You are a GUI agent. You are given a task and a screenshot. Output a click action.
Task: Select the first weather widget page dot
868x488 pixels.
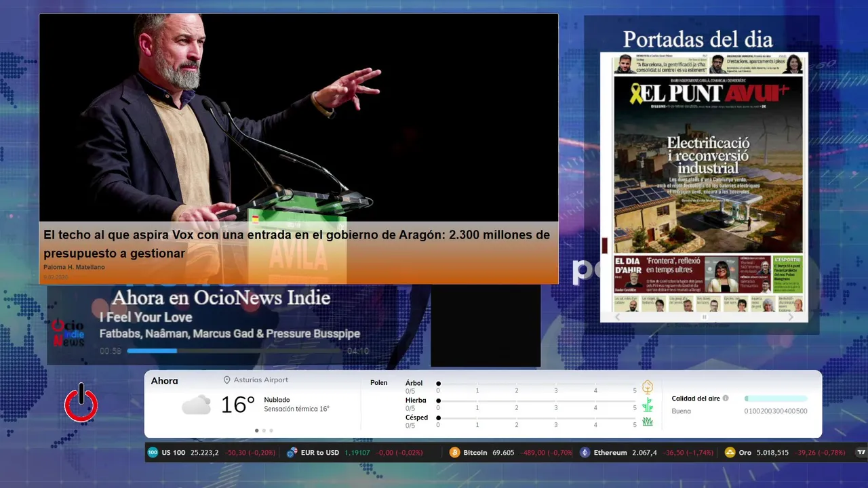256,430
